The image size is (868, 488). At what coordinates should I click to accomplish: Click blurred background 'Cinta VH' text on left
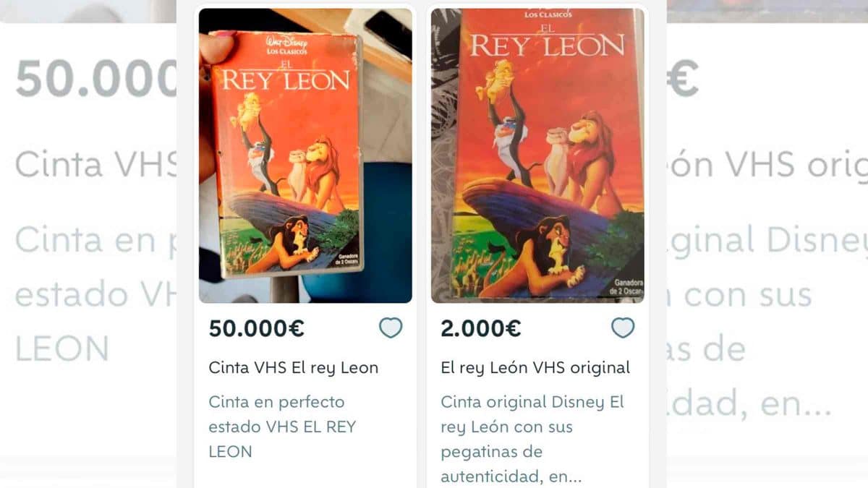click(x=95, y=165)
